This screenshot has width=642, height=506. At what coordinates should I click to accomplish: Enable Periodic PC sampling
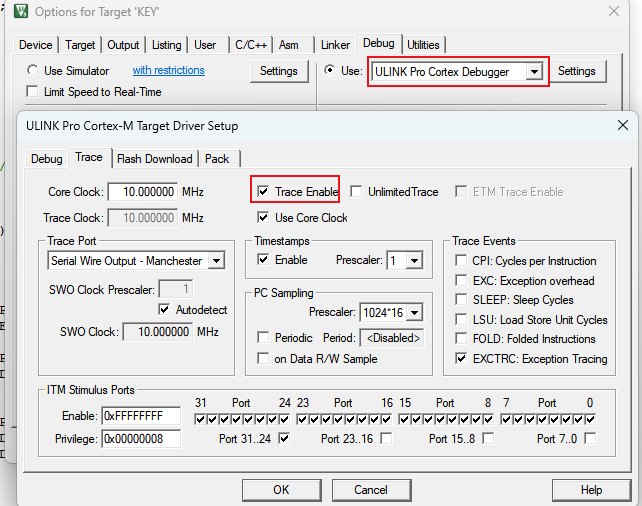click(264, 338)
